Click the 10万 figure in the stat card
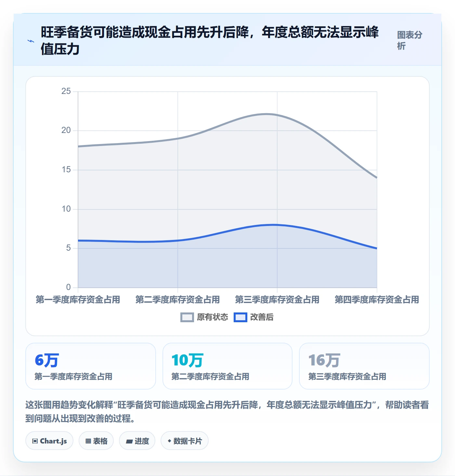This screenshot has width=455, height=476. [187, 360]
